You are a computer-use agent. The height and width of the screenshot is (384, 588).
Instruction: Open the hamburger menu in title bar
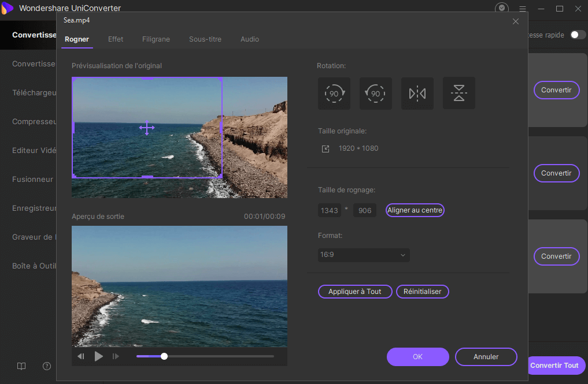click(523, 9)
